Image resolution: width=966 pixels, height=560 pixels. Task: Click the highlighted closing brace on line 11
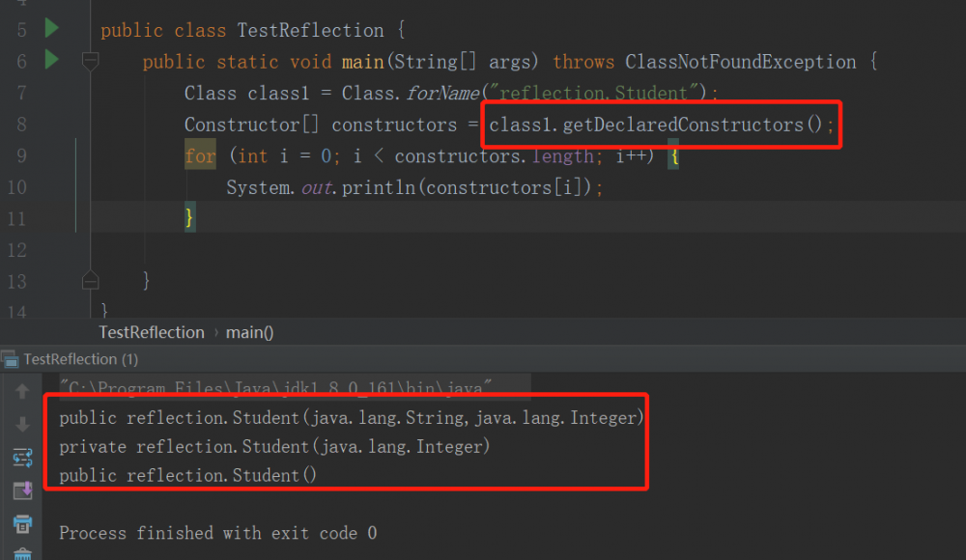[190, 218]
